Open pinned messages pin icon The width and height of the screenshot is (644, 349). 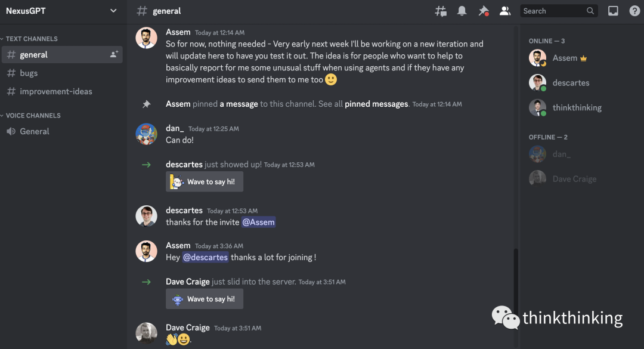pyautogui.click(x=484, y=11)
